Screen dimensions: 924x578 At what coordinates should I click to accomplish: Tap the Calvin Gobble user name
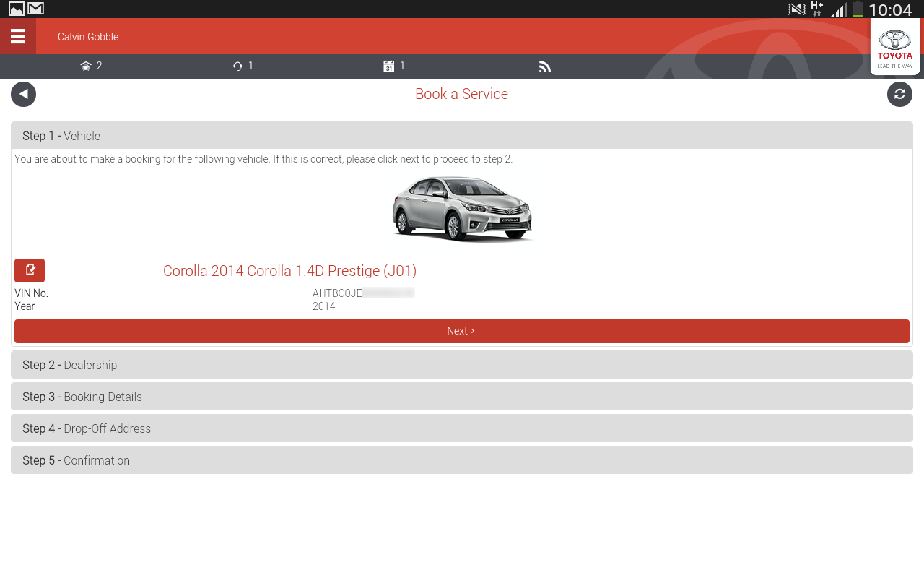88,37
